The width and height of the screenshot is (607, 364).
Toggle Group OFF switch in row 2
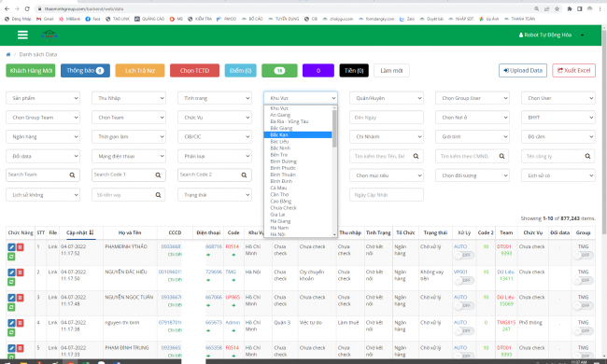click(583, 280)
